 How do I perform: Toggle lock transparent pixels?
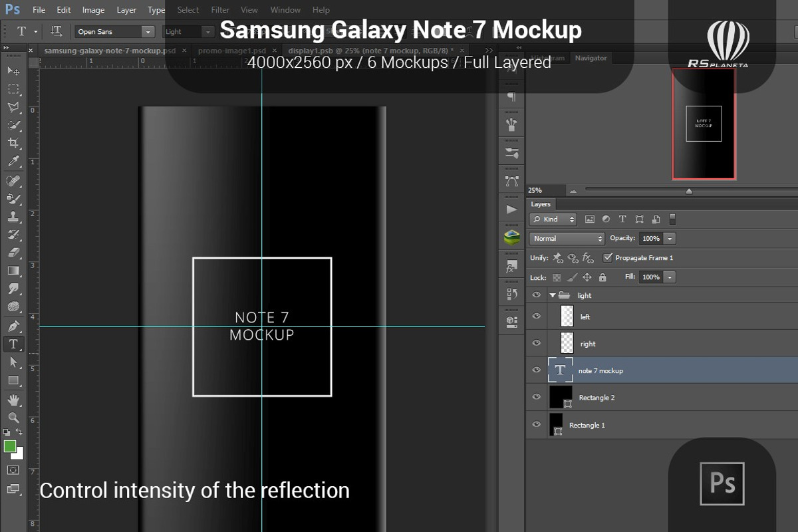[x=557, y=277]
